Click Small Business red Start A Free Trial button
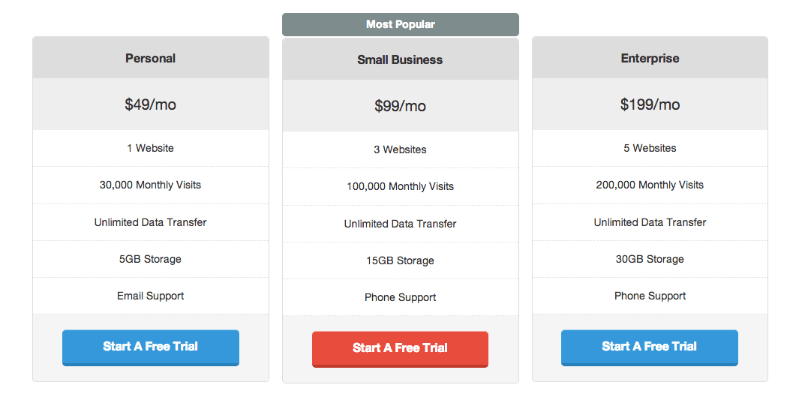 pos(400,349)
